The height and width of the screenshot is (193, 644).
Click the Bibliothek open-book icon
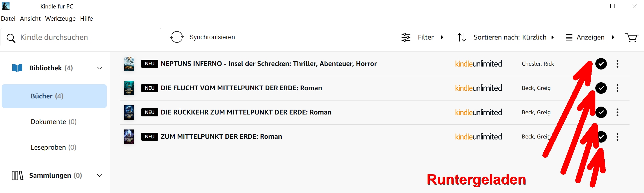pyautogui.click(x=17, y=68)
